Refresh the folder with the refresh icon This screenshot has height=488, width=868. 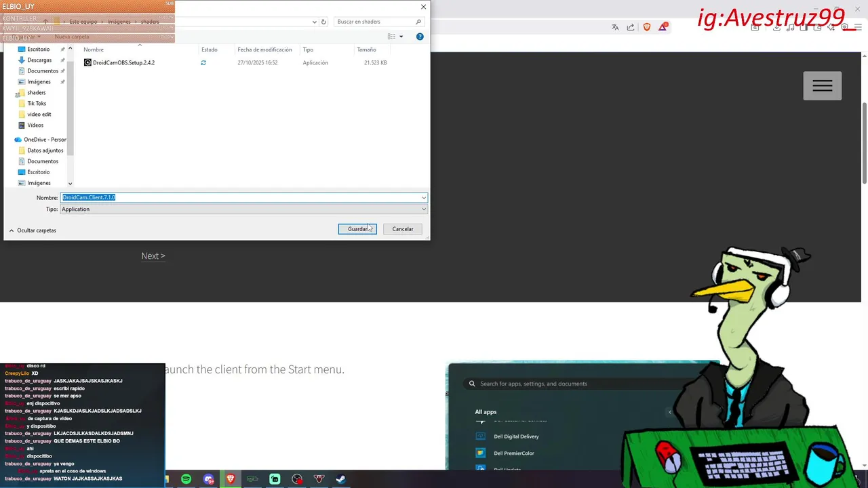coord(323,22)
